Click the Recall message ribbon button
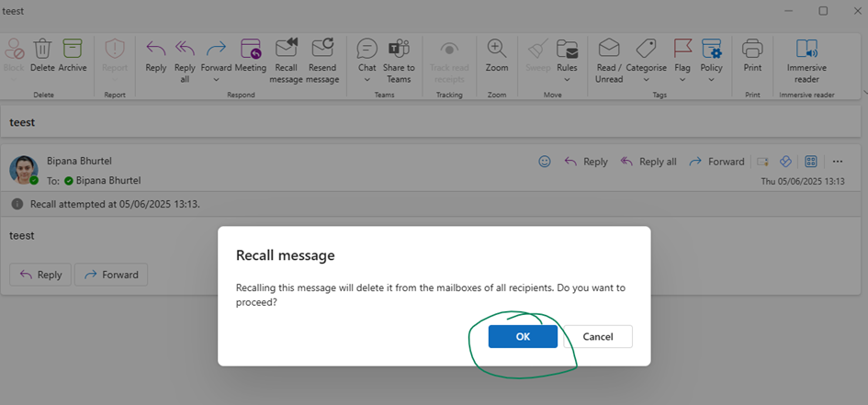This screenshot has height=405, width=868. 287,61
